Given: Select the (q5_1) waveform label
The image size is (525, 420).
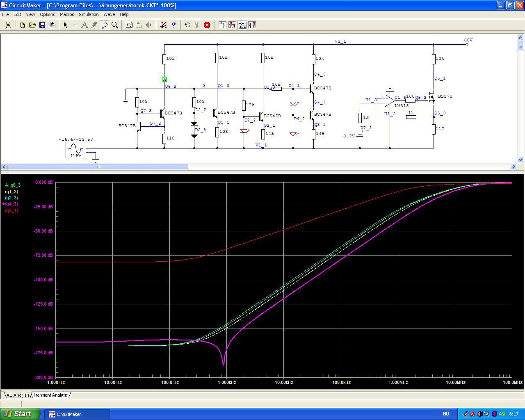Looking at the screenshot, I should coord(11,210).
